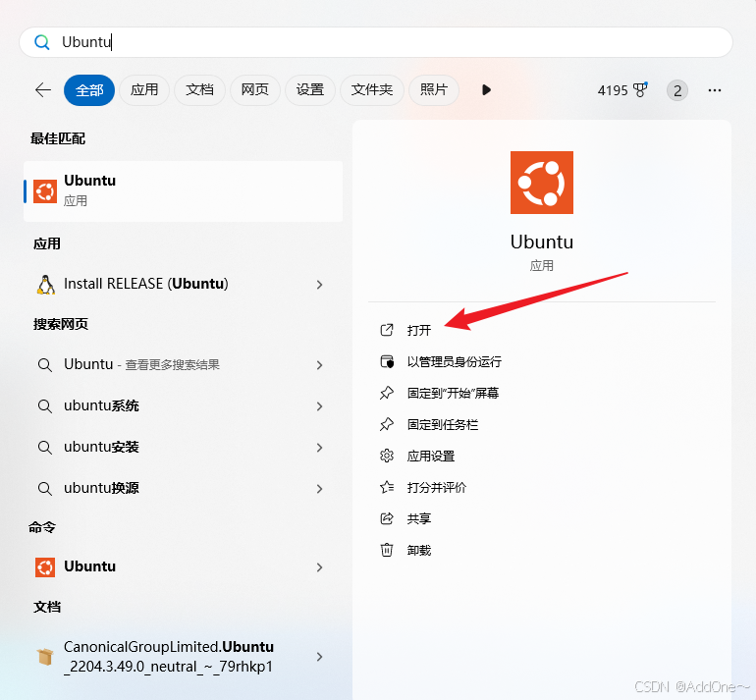756x700 pixels.
Task: Switch to the 设置 filter tab
Action: [310, 89]
